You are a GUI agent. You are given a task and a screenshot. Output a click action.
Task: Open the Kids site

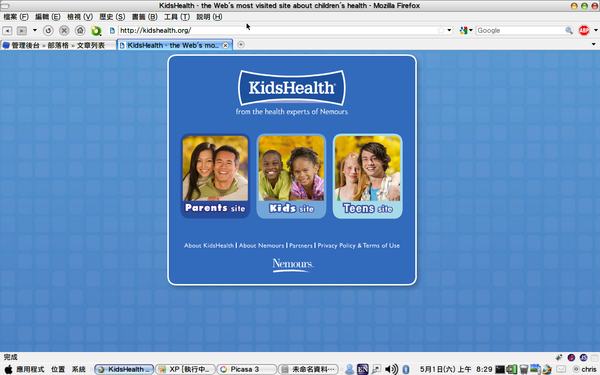coord(291,176)
